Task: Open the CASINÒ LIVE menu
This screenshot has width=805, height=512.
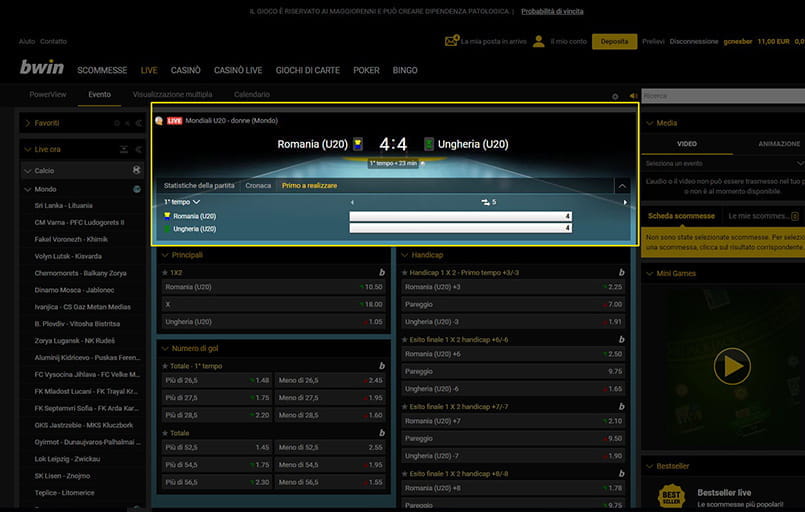Action: pyautogui.click(x=238, y=70)
